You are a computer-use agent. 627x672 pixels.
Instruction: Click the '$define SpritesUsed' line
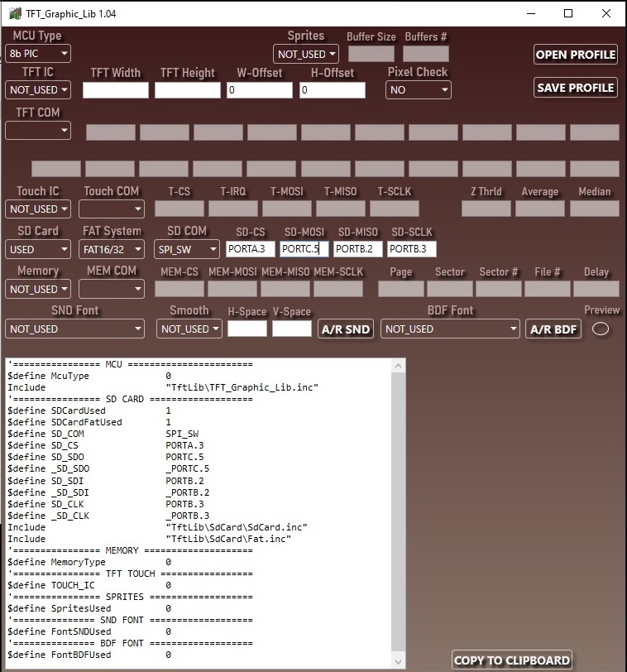pyautogui.click(x=89, y=608)
